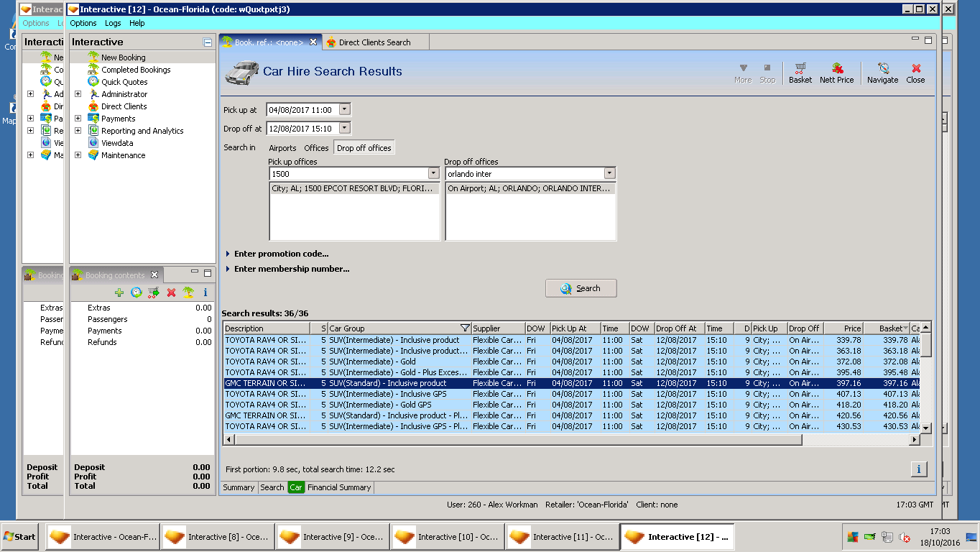Open the Drop off at date dropdown
This screenshot has height=552, width=980.
[x=345, y=128]
